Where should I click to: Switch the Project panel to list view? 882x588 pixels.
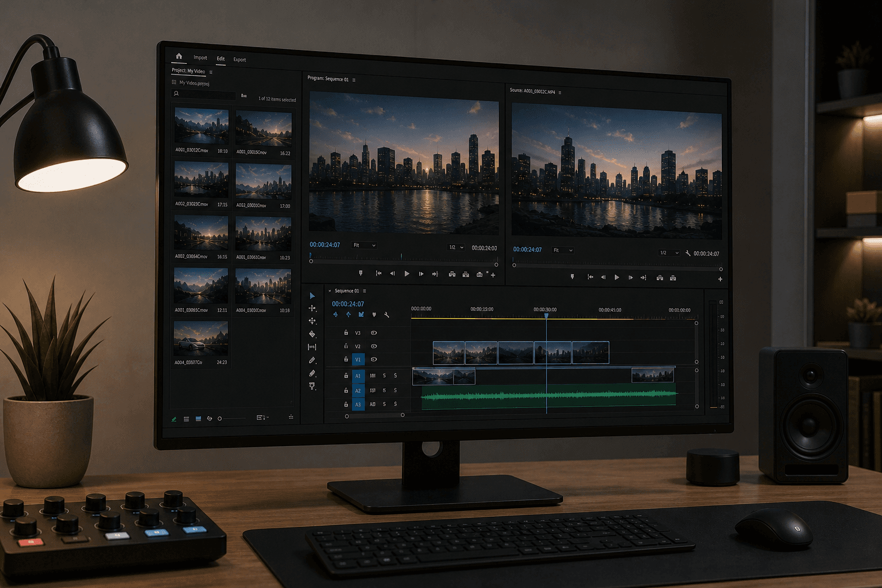coord(187,419)
